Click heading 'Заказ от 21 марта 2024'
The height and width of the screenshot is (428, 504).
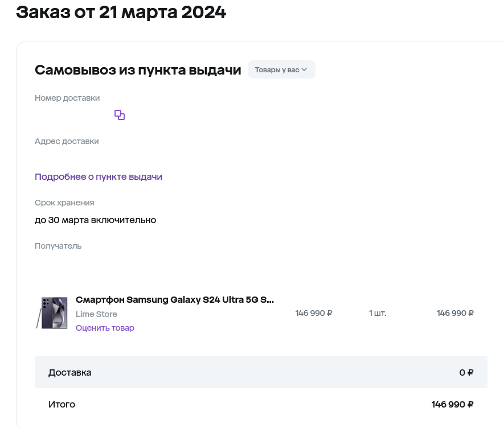[x=121, y=12]
